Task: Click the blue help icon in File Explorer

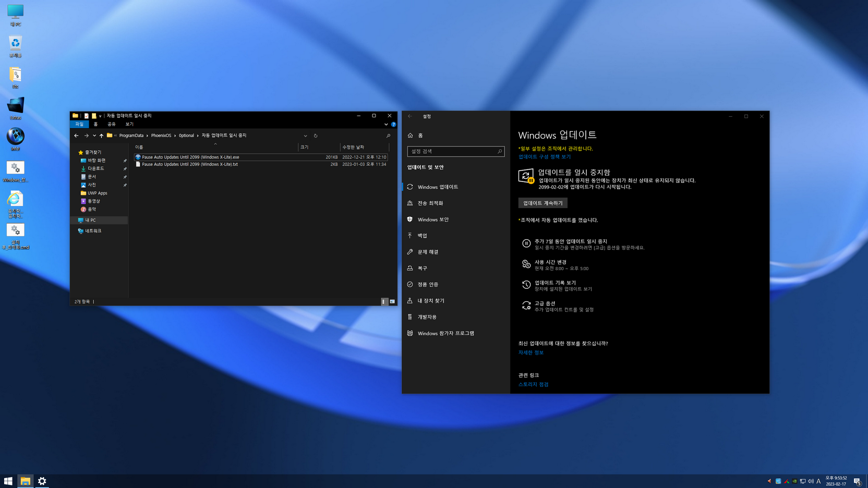Action: coord(393,125)
